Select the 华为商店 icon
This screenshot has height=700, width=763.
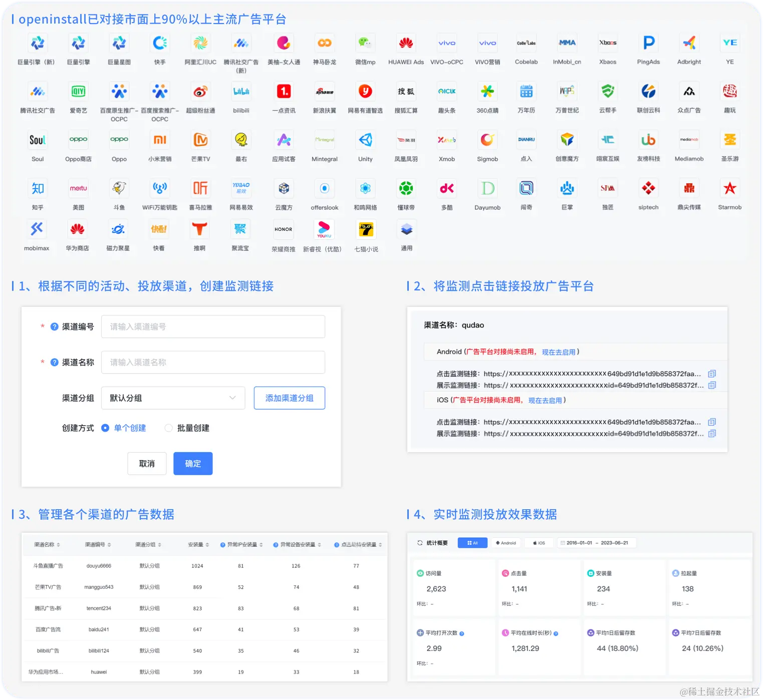pos(77,229)
